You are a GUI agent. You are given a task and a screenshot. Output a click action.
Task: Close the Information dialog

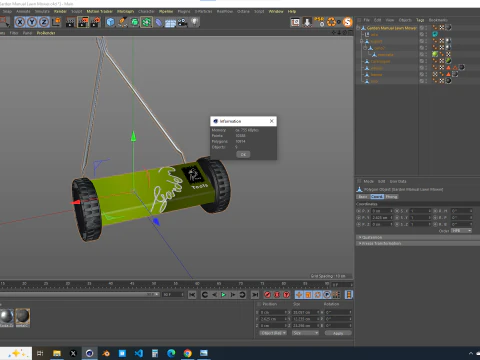[x=272, y=121]
